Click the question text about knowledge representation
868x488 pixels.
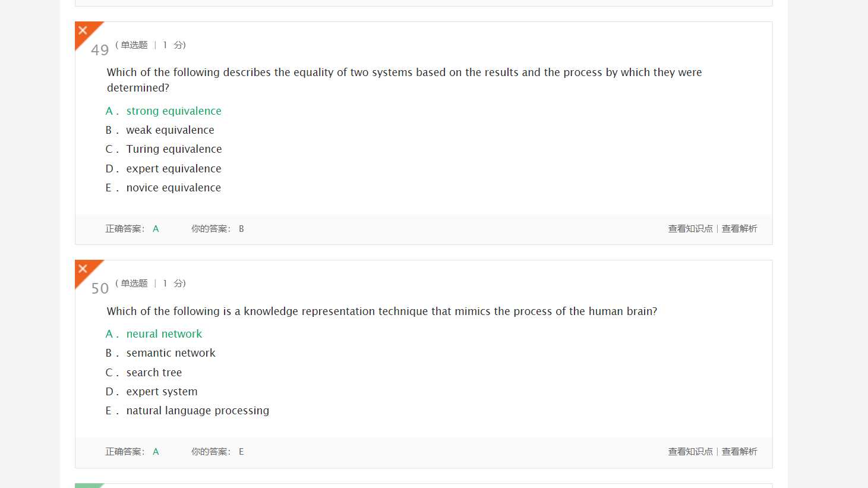pos(381,311)
